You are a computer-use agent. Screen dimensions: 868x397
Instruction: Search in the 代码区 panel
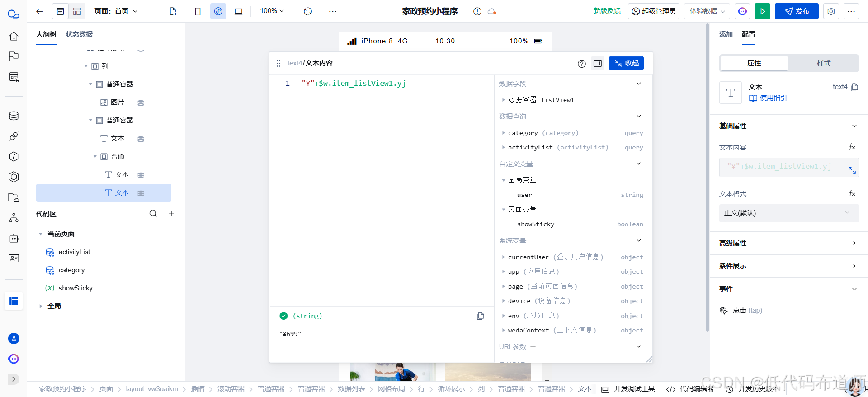tap(153, 214)
